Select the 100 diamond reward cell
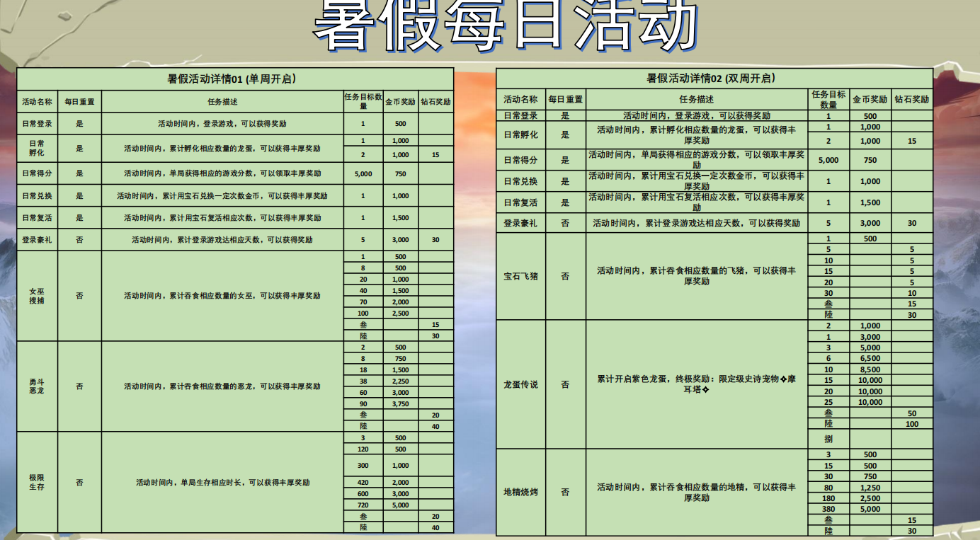The height and width of the screenshot is (540, 980). click(911, 424)
